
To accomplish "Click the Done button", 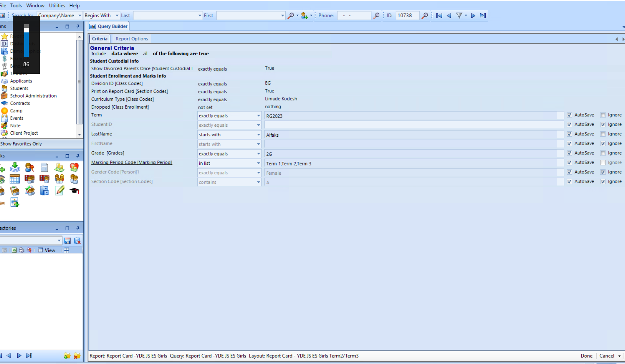I will click(586, 356).
